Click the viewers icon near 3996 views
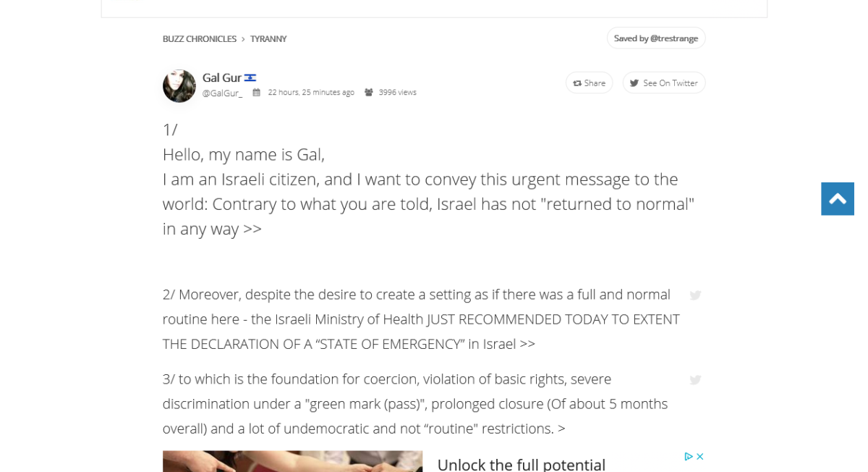The height and width of the screenshot is (472, 868). [x=369, y=93]
